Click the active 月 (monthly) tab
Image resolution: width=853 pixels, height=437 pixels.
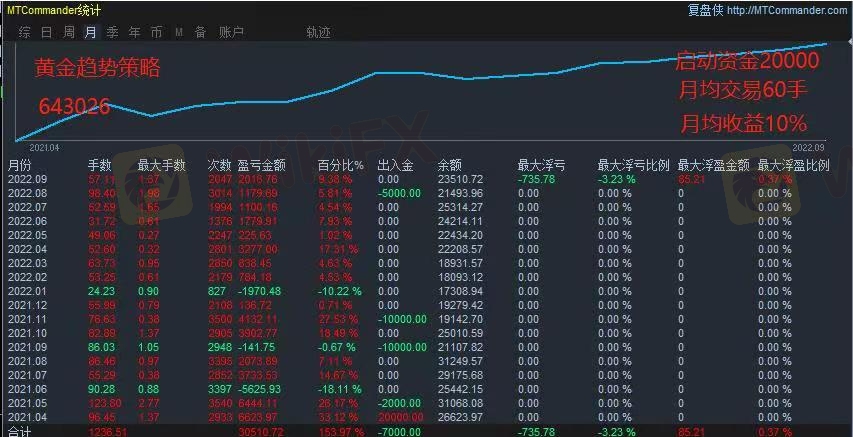91,32
